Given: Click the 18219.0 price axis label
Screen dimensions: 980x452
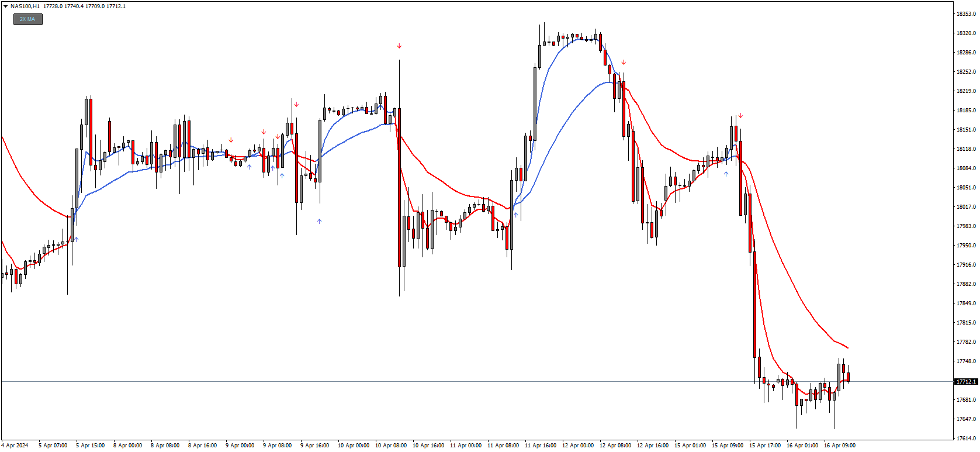Looking at the screenshot, I should pos(966,91).
